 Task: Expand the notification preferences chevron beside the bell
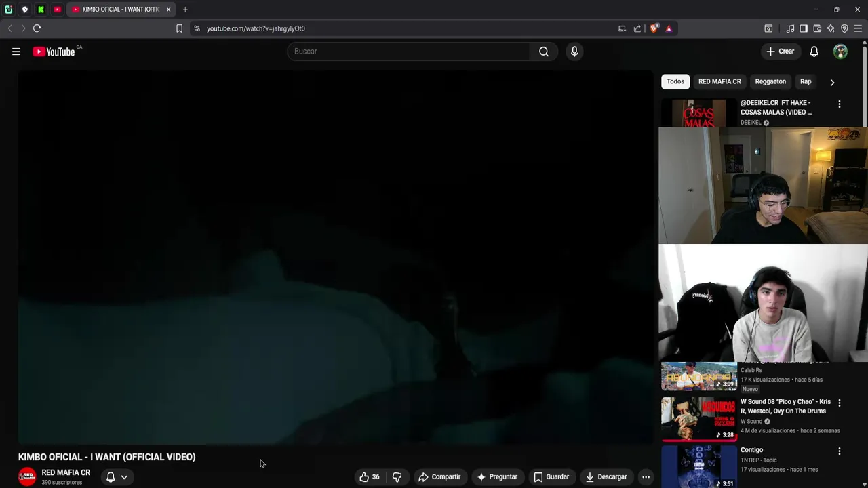(124, 477)
